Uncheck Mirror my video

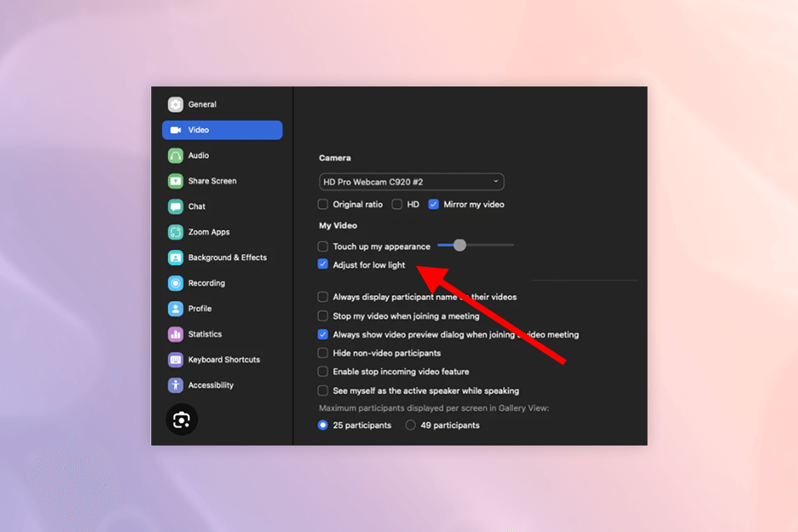coord(433,204)
